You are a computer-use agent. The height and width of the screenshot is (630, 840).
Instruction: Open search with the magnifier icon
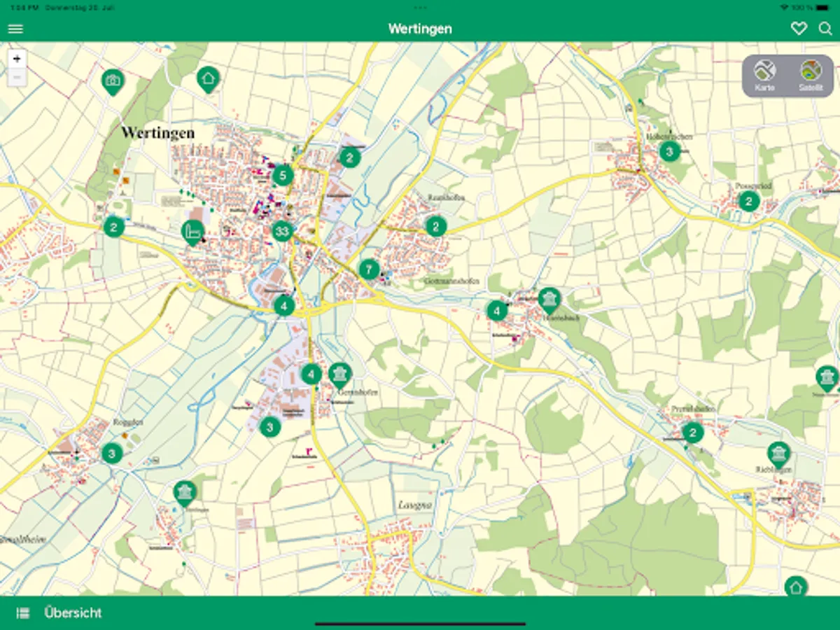coord(825,29)
